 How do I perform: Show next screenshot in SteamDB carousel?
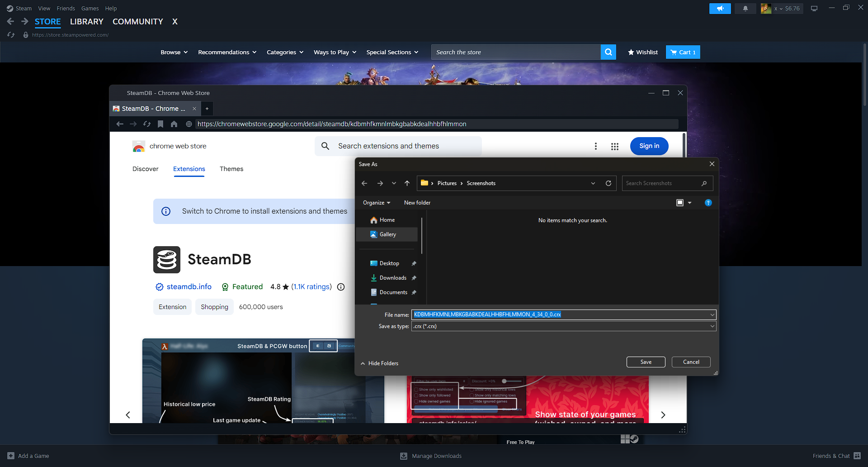click(x=663, y=415)
